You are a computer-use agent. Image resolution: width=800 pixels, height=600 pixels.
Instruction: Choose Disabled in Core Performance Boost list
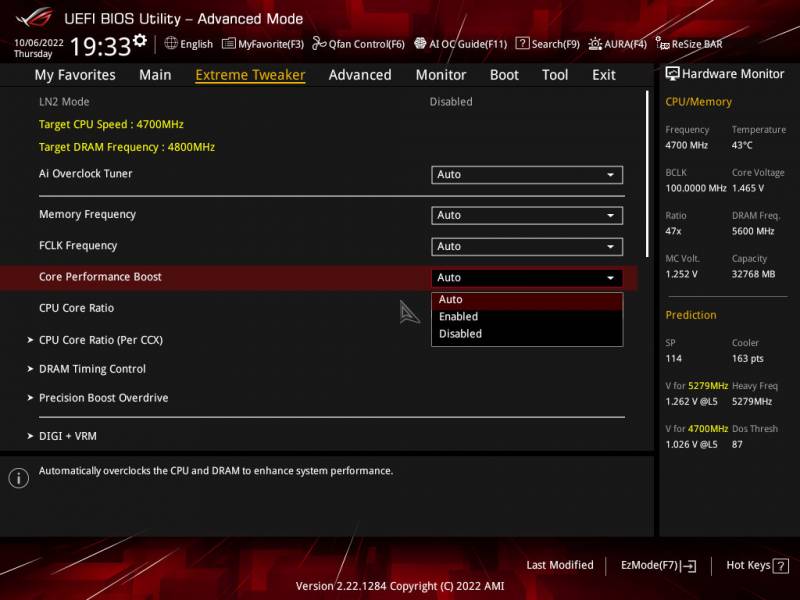pos(527,334)
